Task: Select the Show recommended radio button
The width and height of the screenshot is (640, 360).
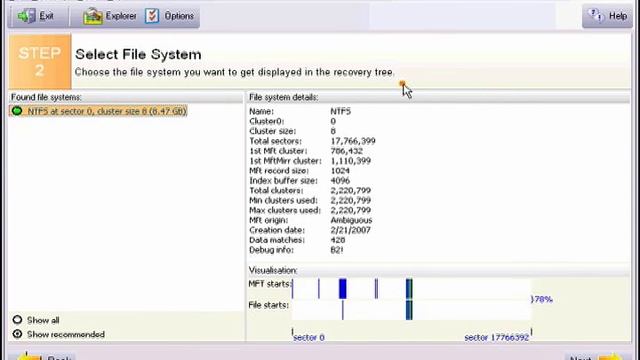Action: (x=17, y=334)
